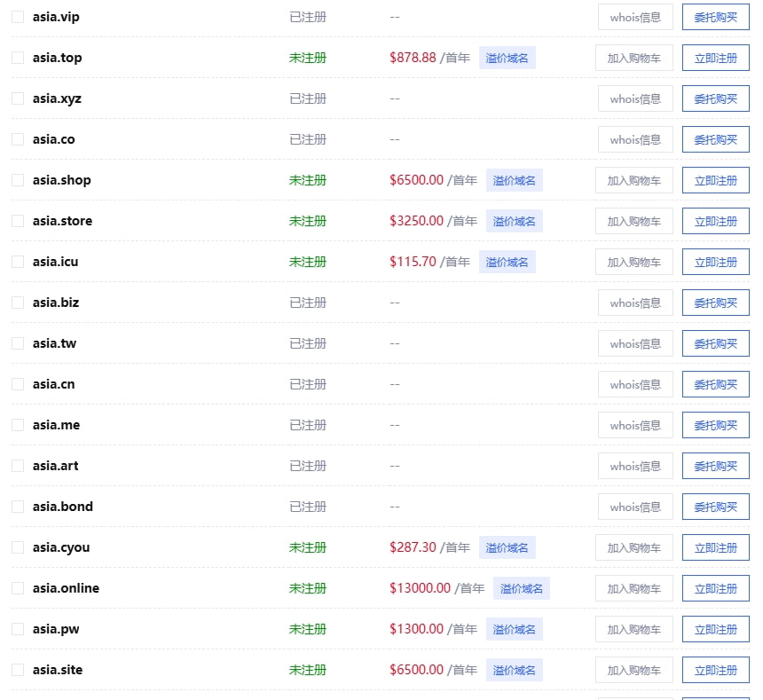Image resolution: width=763 pixels, height=700 pixels.
Task: Select the asia.shop row checkbox
Action: (18, 180)
